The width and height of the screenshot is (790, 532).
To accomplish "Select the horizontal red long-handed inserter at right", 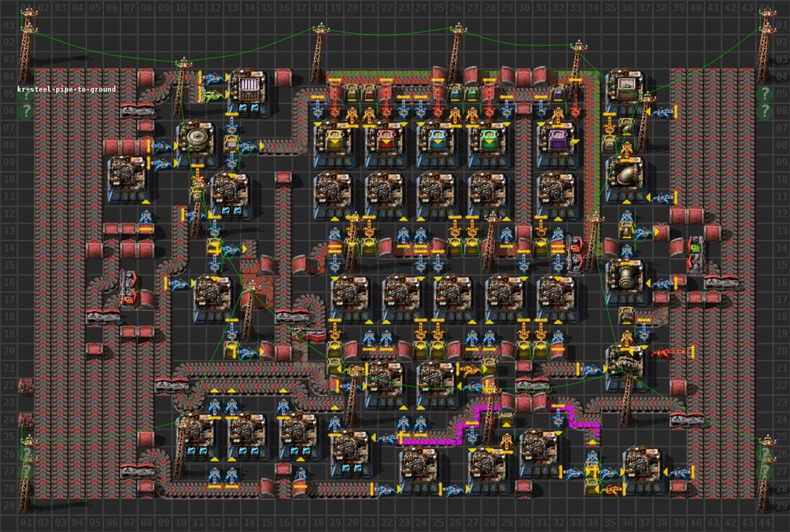I will coord(674,353).
